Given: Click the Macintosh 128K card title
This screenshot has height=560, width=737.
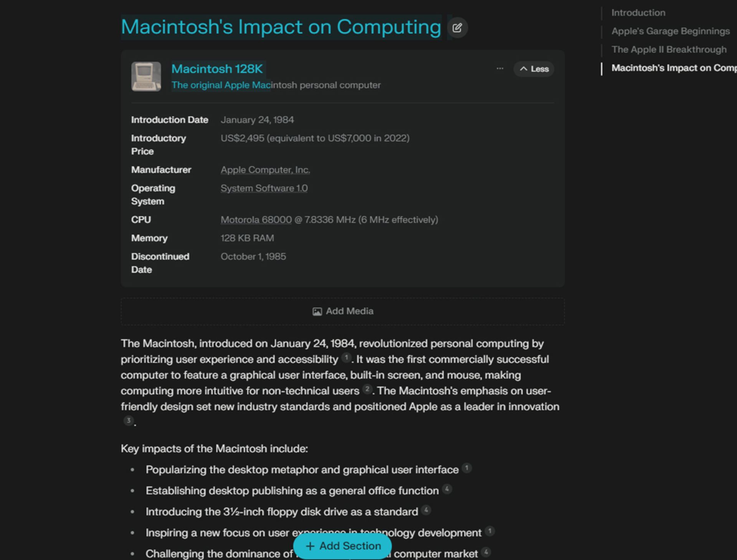Looking at the screenshot, I should pos(217,69).
